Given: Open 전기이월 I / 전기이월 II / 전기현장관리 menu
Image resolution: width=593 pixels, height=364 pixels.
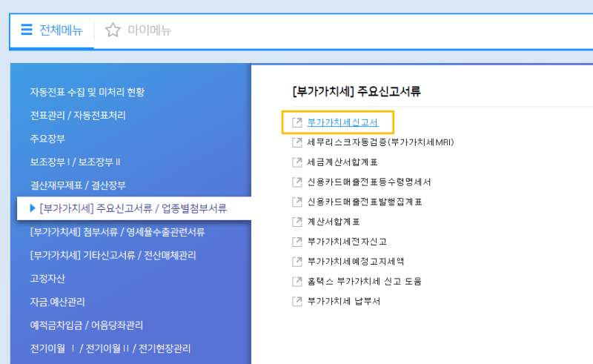Looking at the screenshot, I should click(x=110, y=348).
